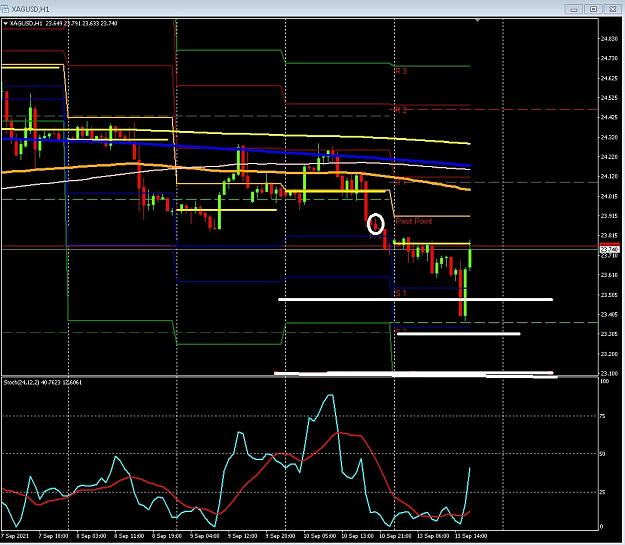Screen dimensions: 625x545
Task: Restore the XAGUSD,H1 chart window size
Action: (x=593, y=9)
